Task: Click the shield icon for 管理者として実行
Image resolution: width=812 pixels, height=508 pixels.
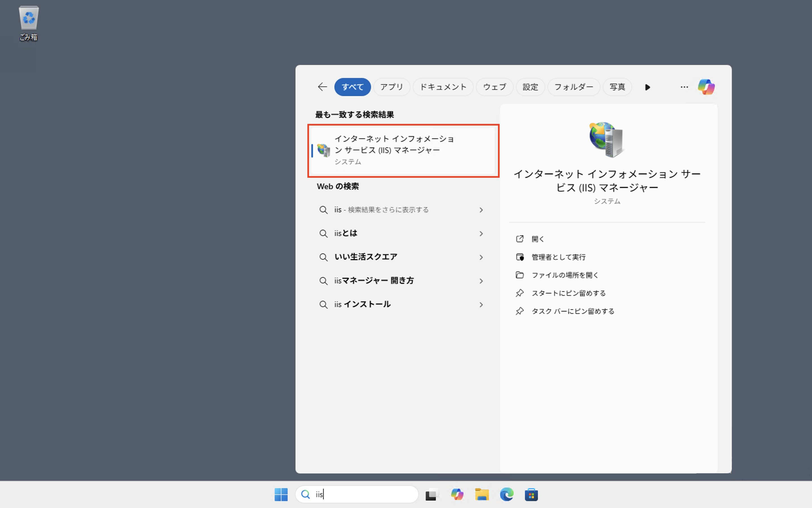Action: (x=520, y=257)
